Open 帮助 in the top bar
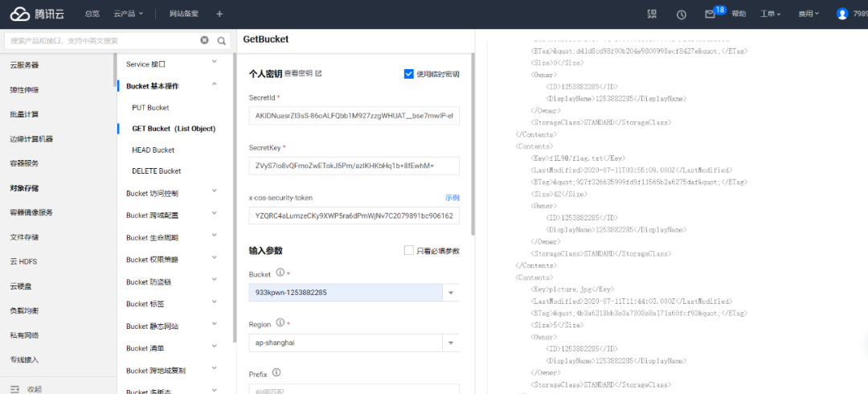Screen dimensions: 868x394 pos(739,14)
